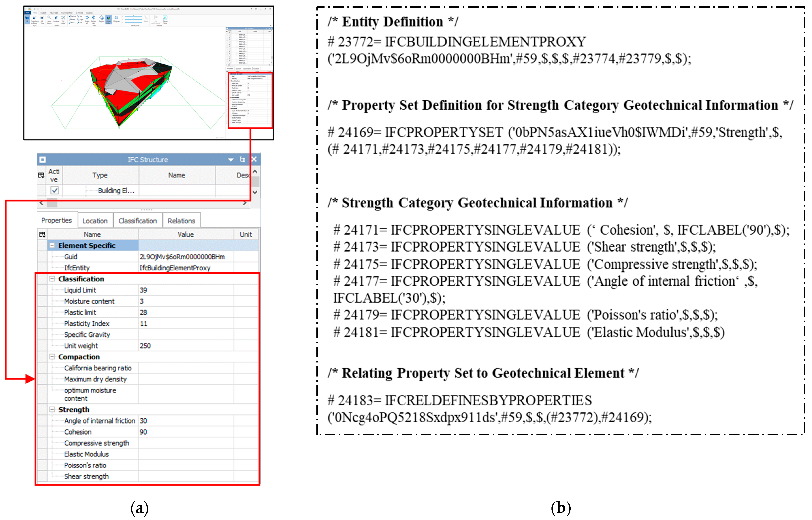Select the Classification tab

tap(137, 221)
